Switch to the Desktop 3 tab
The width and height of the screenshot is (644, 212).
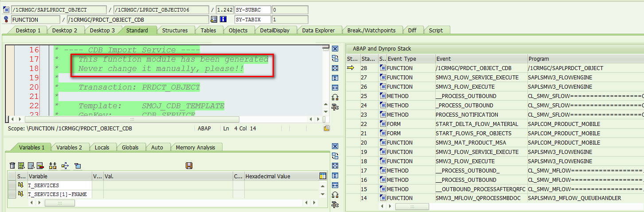[102, 30]
